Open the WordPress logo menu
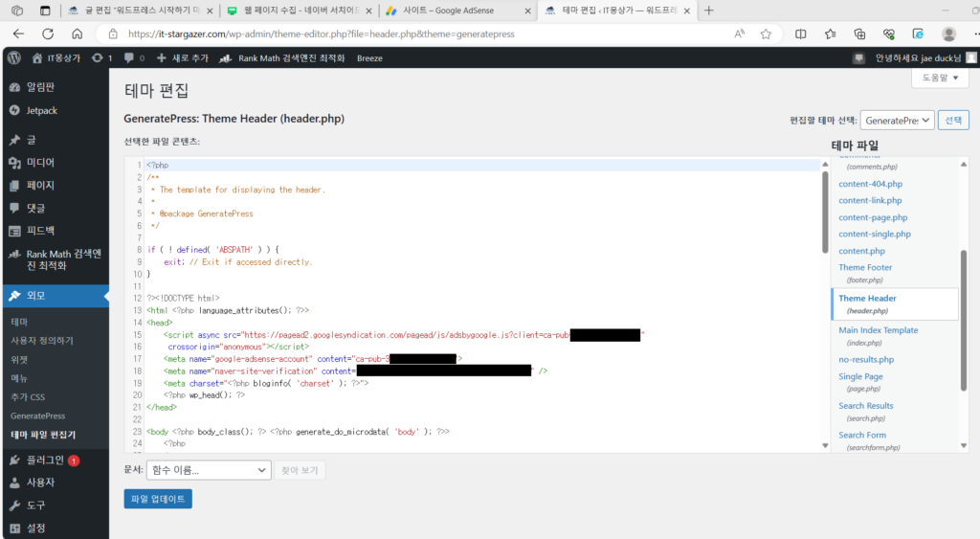This screenshot has width=980, height=539. pyautogui.click(x=14, y=57)
